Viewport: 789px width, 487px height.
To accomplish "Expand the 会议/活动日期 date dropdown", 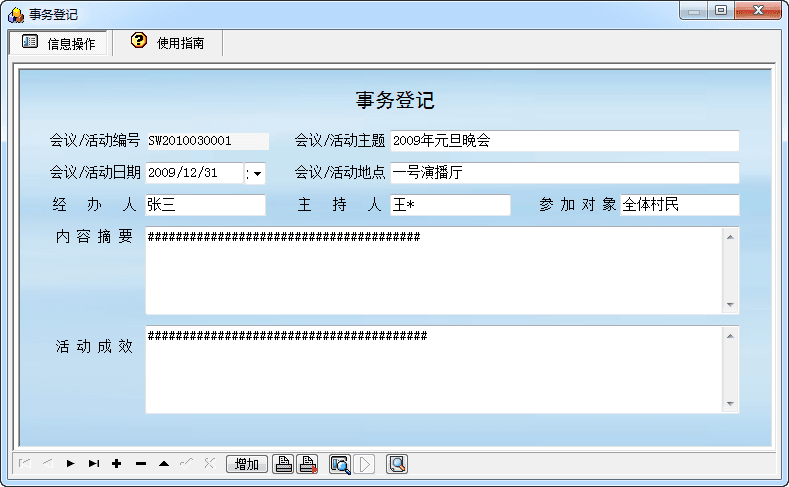I will (x=256, y=174).
